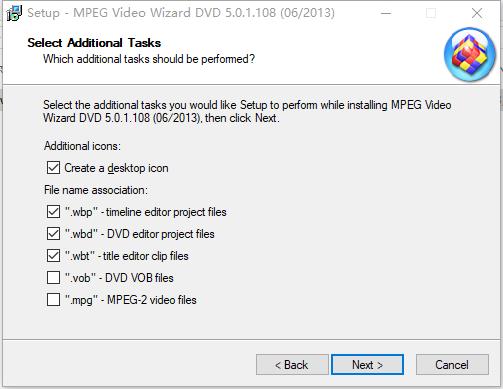This screenshot has width=503, height=389.
Task: Click the Setup installer icon in title bar
Action: click(14, 13)
